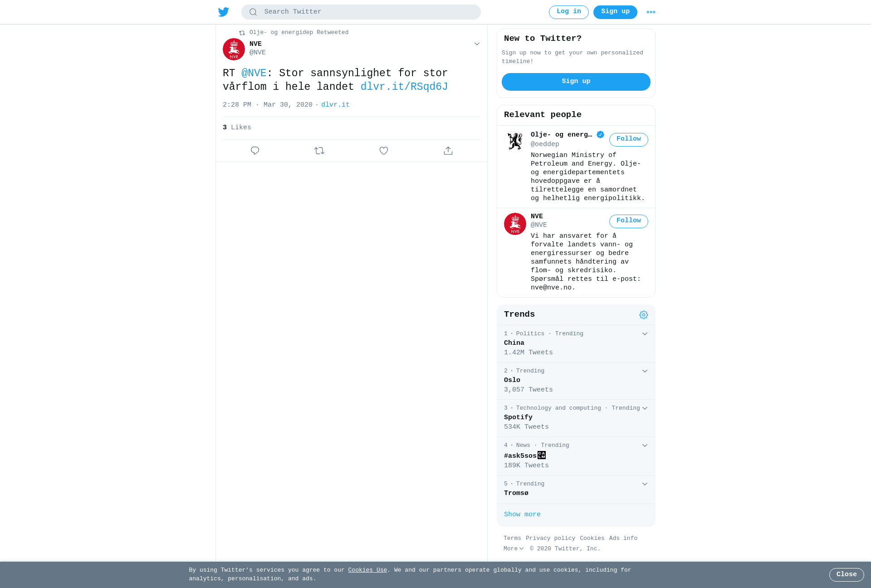This screenshot has height=588, width=871.
Task: Open the More footer dropdown
Action: tap(514, 549)
